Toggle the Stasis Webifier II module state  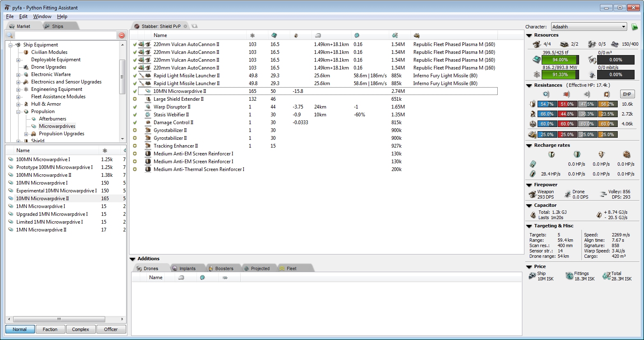tap(135, 115)
